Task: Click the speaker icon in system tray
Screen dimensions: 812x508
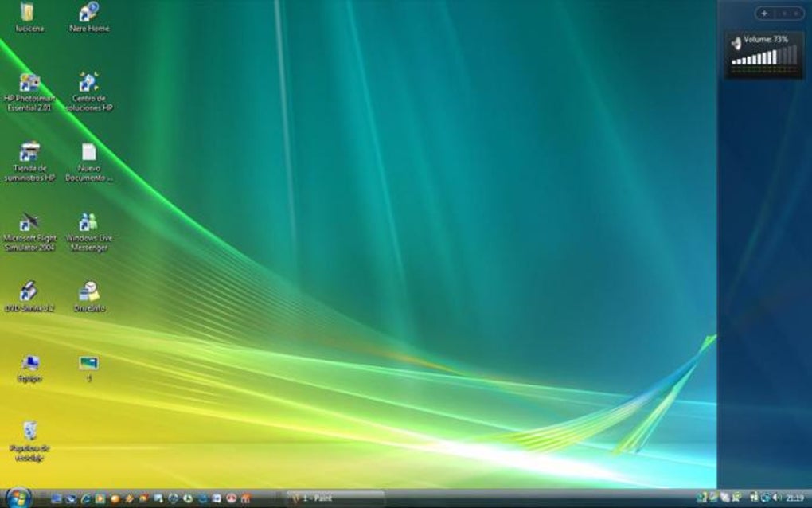Action: click(x=777, y=498)
